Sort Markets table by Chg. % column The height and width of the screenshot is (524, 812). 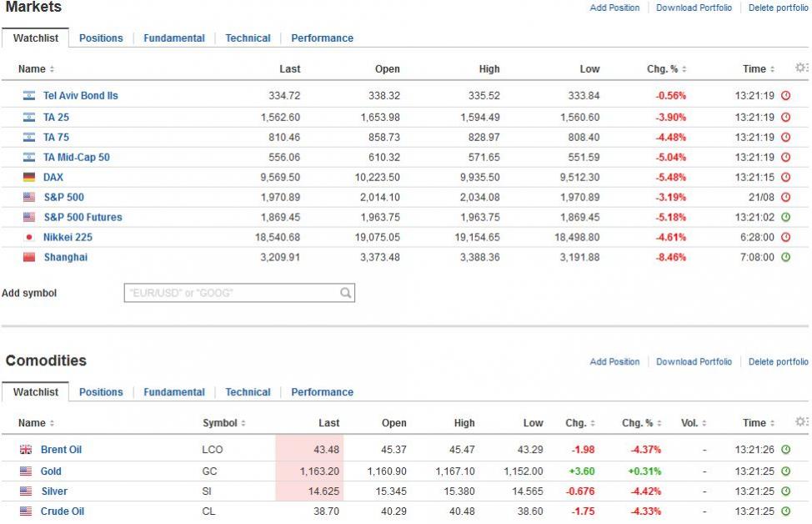[666, 69]
